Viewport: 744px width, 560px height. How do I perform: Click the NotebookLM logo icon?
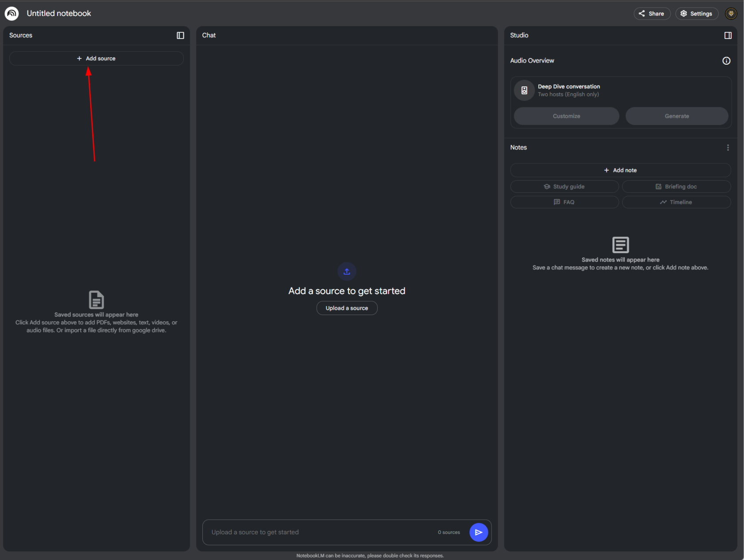click(12, 13)
